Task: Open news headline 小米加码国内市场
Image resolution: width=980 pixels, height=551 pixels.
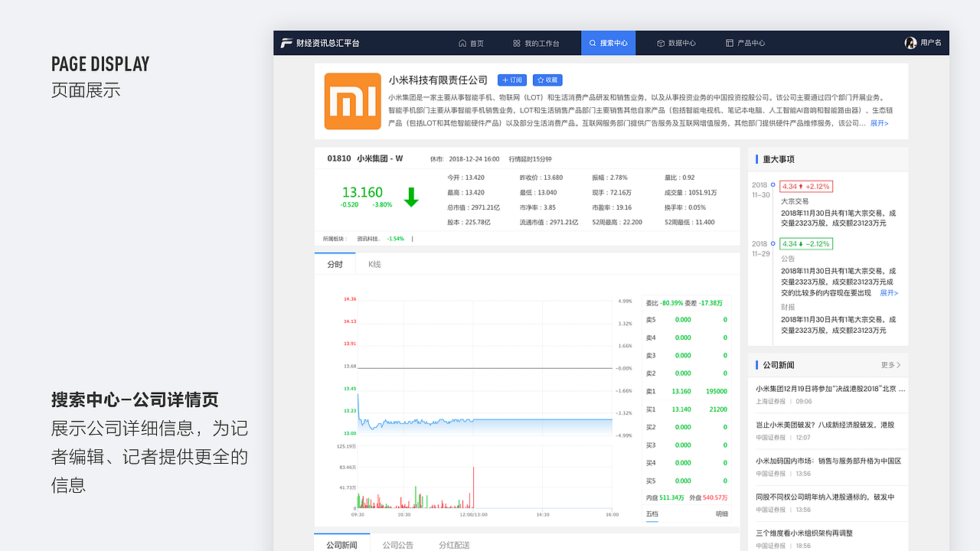Action: pos(828,461)
